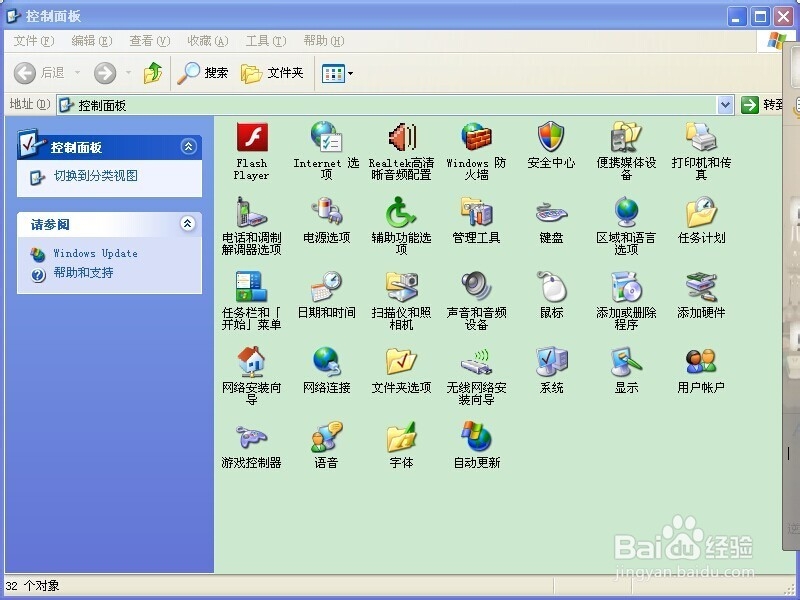Click the forward arrow toolbar button
Viewport: 800px width, 600px height.
tap(105, 73)
